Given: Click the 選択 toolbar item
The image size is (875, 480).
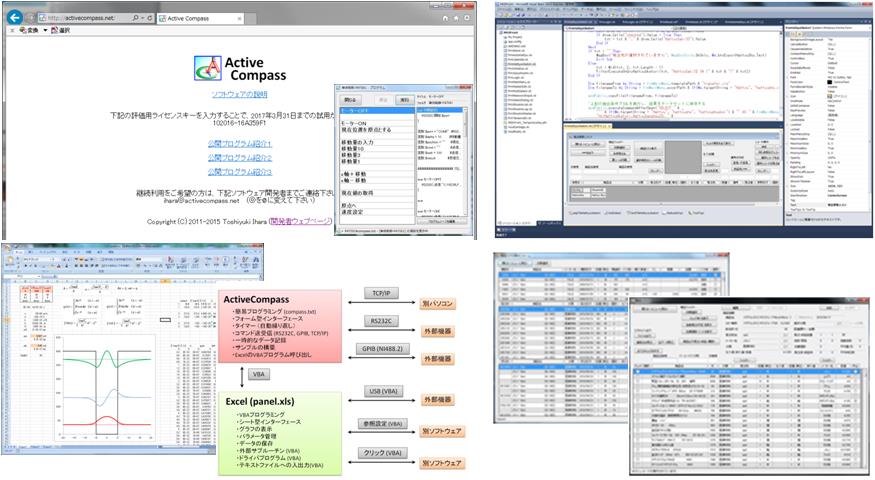Looking at the screenshot, I should 66,30.
